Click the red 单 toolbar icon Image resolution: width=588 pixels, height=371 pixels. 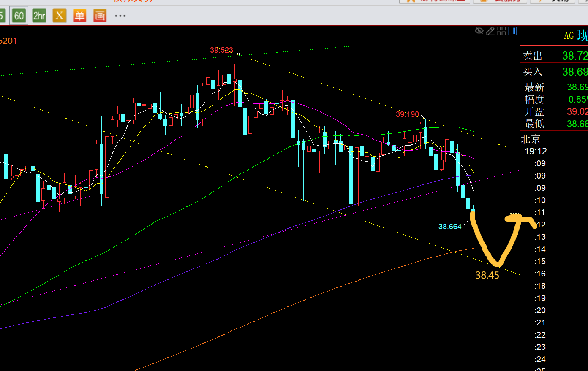(x=79, y=16)
